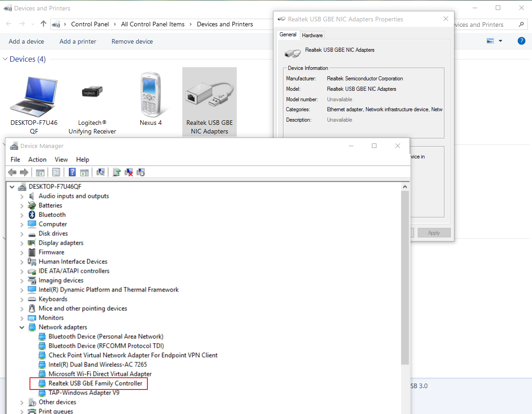Image resolution: width=532 pixels, height=414 pixels.
Task: Open the Action menu in Device Manager
Action: 37,159
